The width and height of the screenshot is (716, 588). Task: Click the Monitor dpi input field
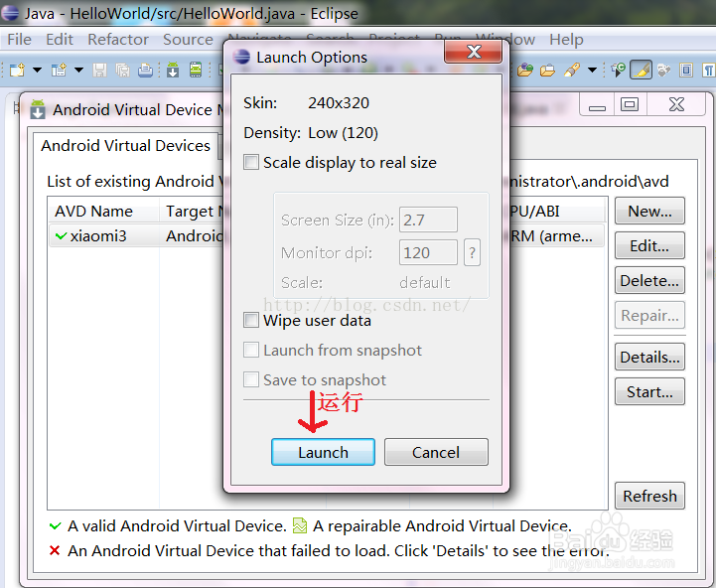(428, 252)
